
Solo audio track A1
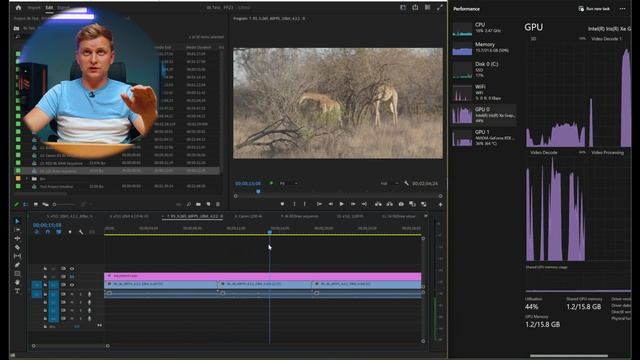point(80,294)
